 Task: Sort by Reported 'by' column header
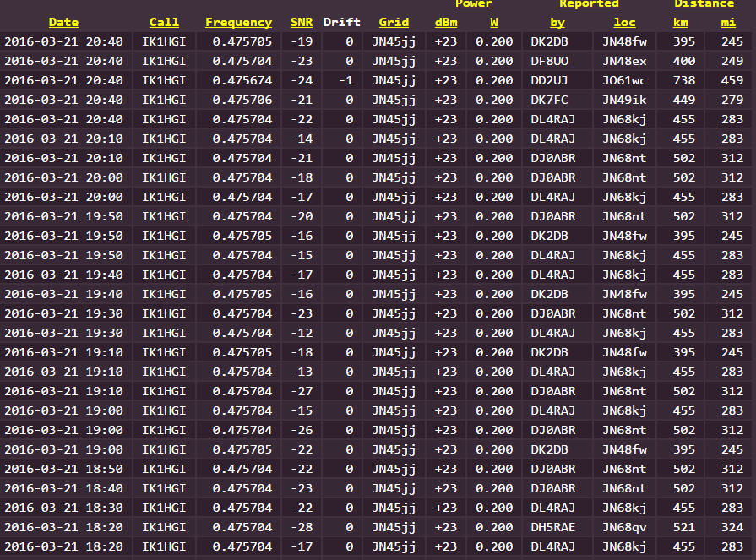coord(557,22)
